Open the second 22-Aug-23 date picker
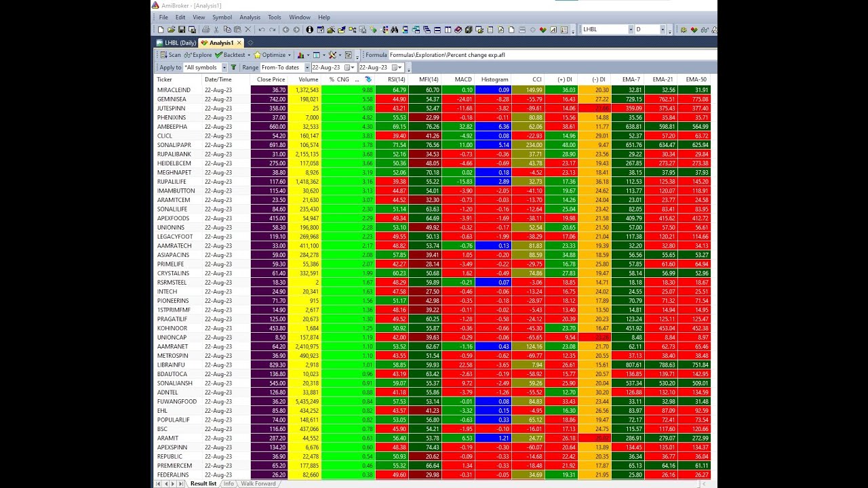 coord(397,67)
